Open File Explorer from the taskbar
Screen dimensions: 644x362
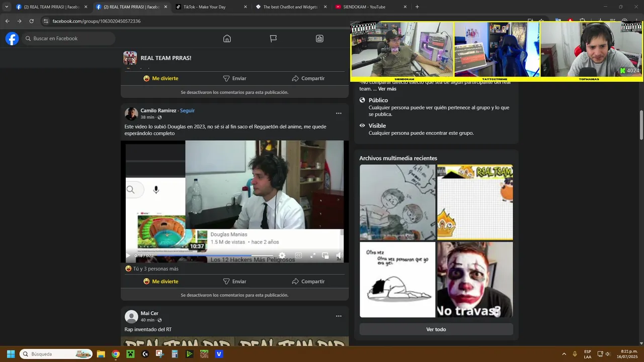pyautogui.click(x=101, y=354)
